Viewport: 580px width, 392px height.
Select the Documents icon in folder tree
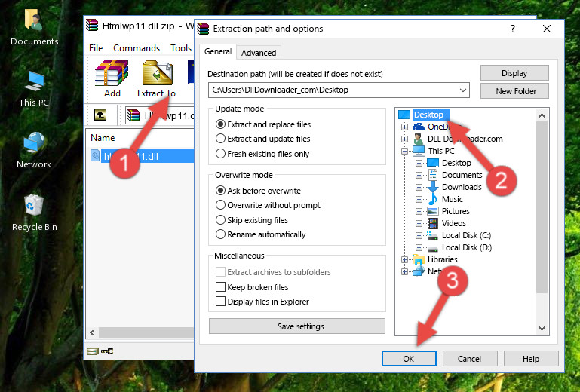(432, 175)
